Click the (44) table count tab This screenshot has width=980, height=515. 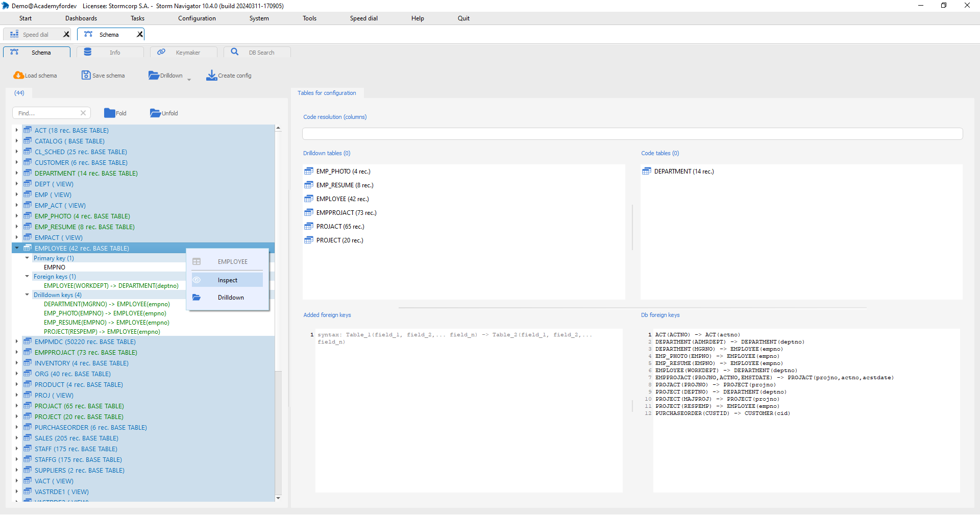(x=19, y=93)
